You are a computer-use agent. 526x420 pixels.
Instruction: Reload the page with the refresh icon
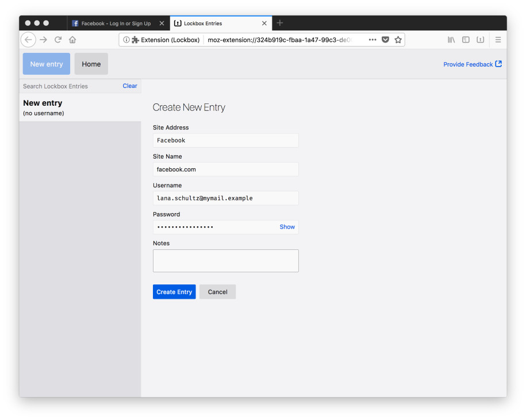point(58,40)
